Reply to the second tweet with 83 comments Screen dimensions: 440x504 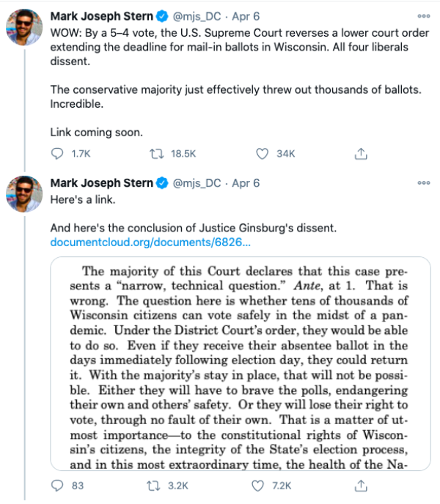[57, 486]
